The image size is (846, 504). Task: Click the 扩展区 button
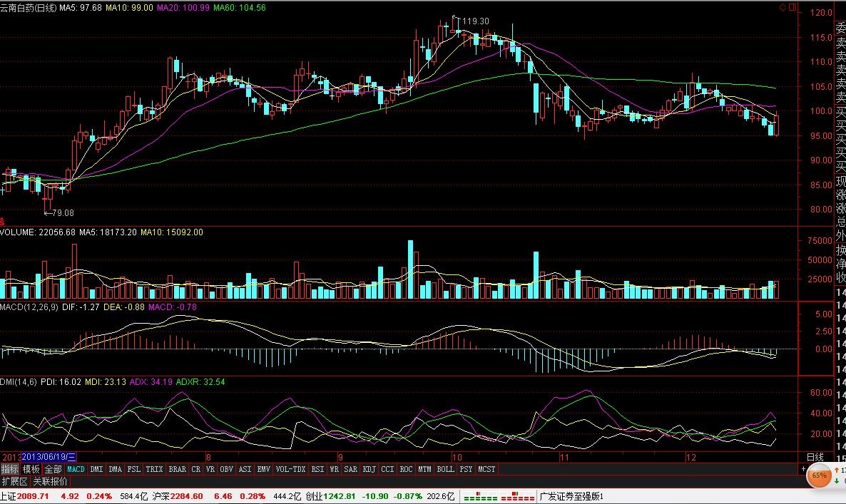(x=14, y=481)
